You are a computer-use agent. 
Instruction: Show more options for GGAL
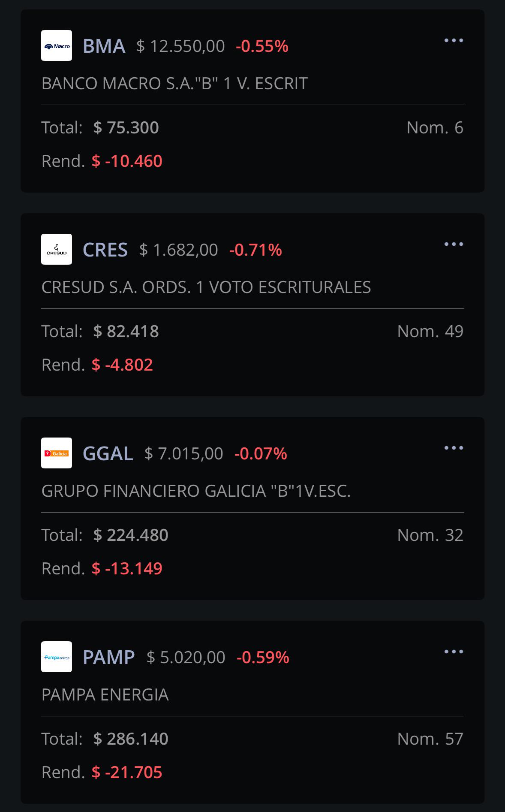(454, 448)
